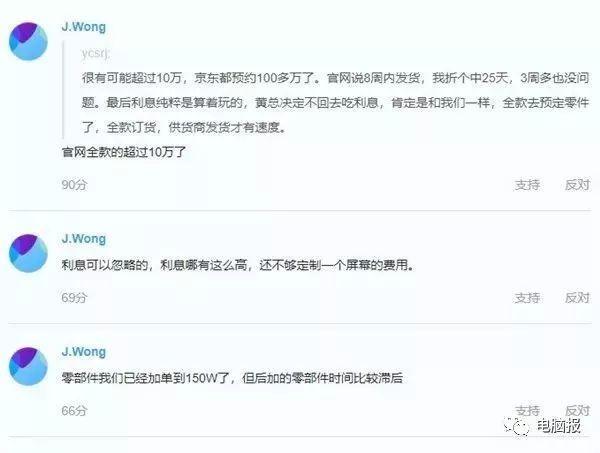Click the 电脑报 watermark text

point(559,426)
